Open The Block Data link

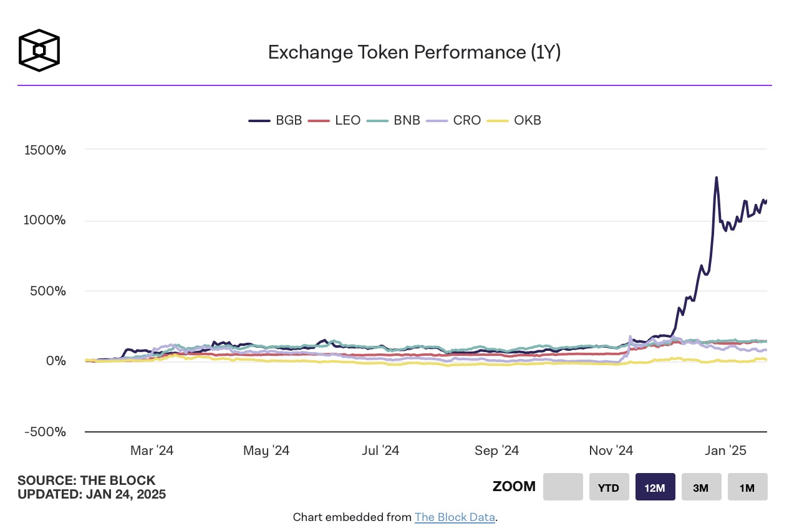click(x=455, y=517)
